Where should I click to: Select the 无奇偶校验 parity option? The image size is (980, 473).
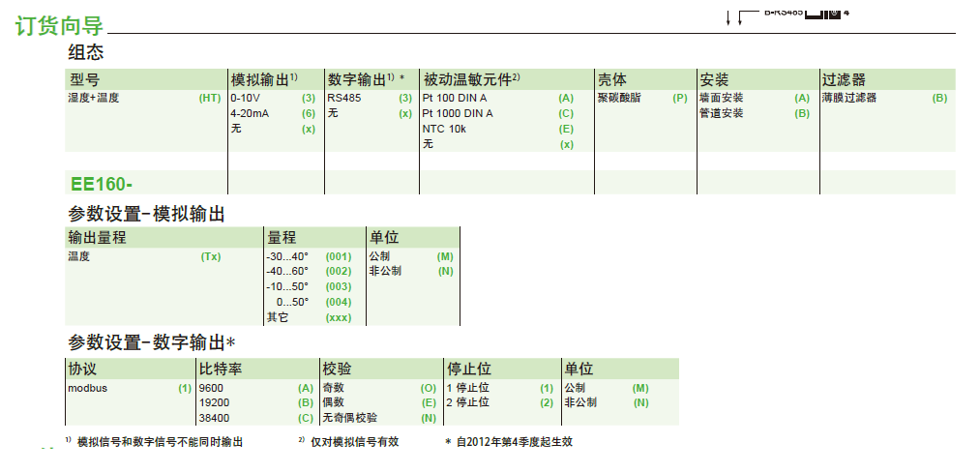coord(349,419)
